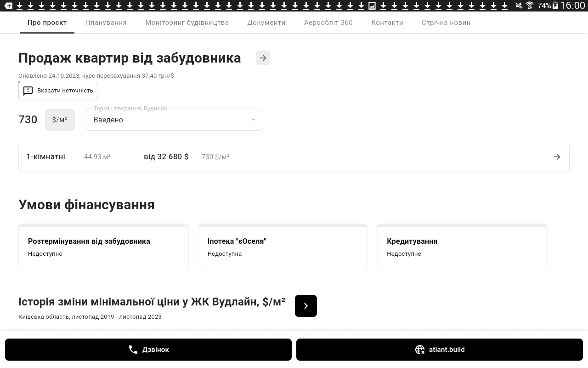Tap the battery icon in status bar
The height and width of the screenshot is (368, 588).
555,6
